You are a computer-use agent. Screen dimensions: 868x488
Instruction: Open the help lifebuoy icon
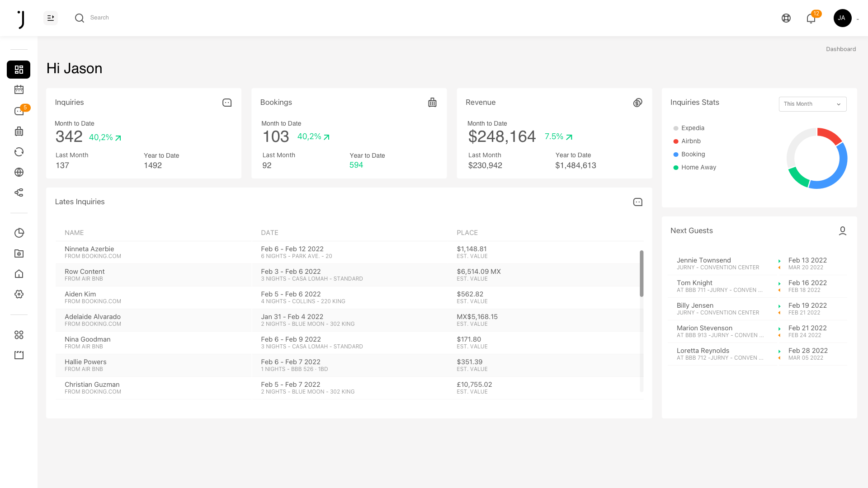click(x=786, y=18)
